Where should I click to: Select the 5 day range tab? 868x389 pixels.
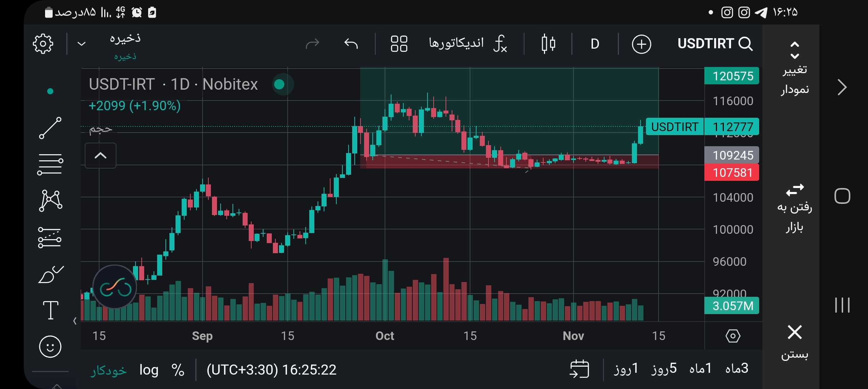(x=664, y=368)
